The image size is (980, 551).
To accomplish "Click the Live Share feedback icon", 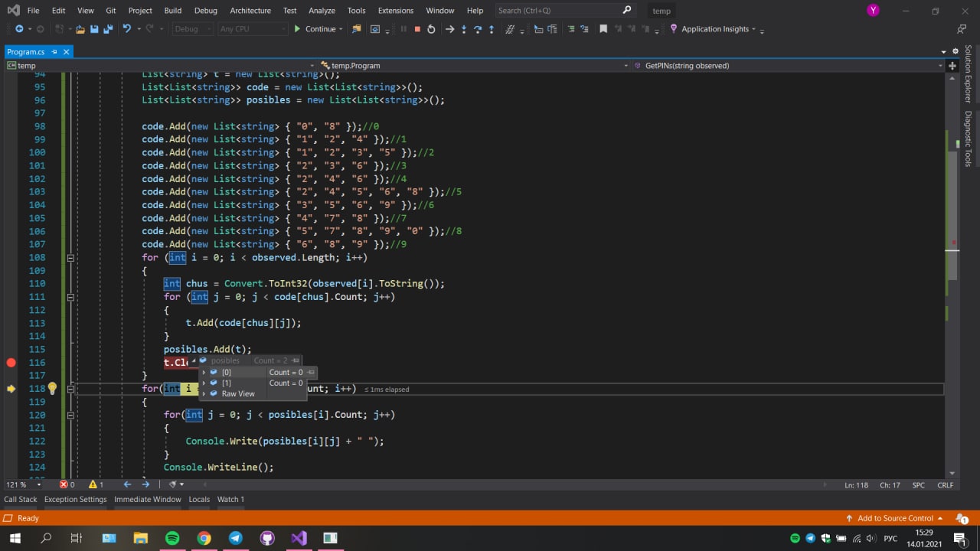I will tap(962, 29).
